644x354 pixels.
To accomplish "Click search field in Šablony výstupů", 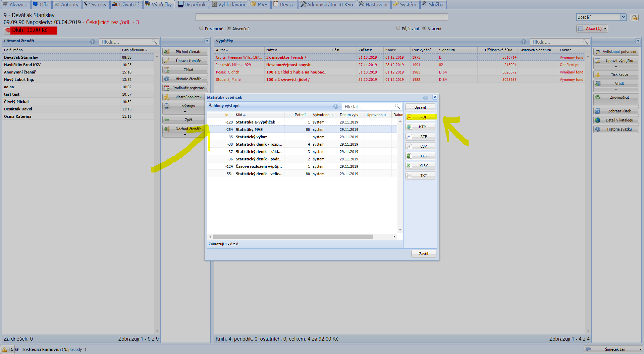I will [x=368, y=107].
